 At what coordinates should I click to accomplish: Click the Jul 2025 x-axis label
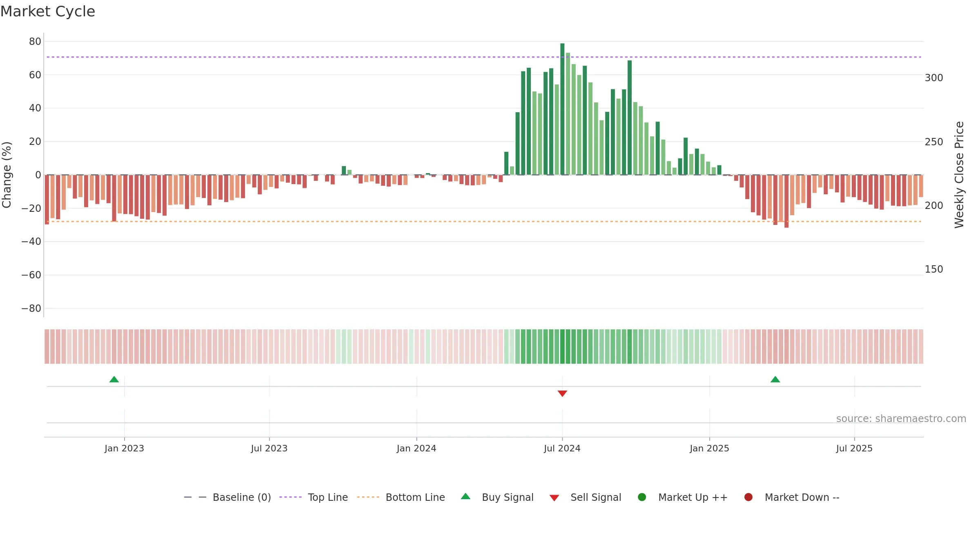coord(854,448)
